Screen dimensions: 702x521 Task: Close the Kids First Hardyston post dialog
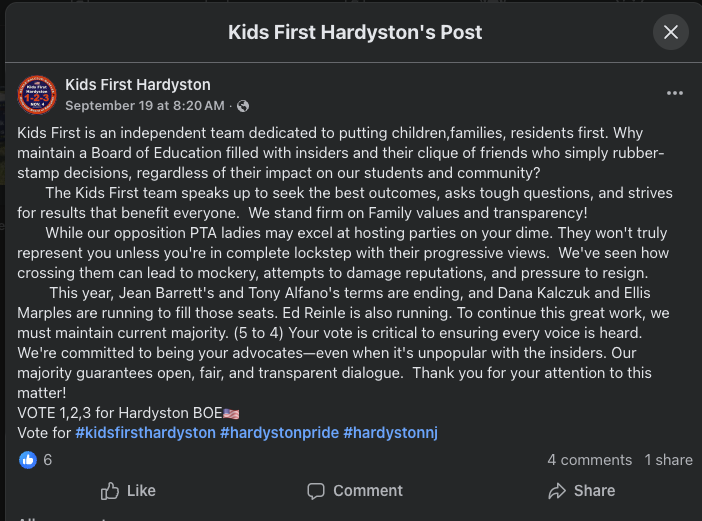point(671,32)
